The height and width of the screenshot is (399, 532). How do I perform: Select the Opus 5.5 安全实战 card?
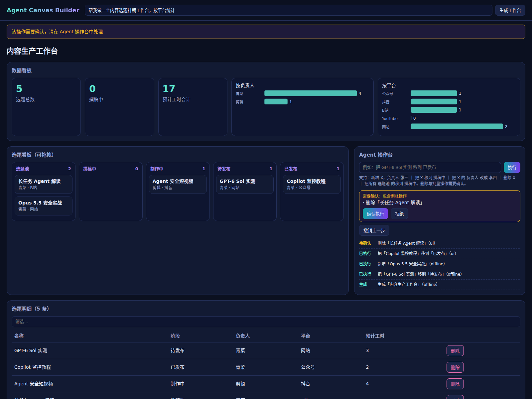coord(44,206)
